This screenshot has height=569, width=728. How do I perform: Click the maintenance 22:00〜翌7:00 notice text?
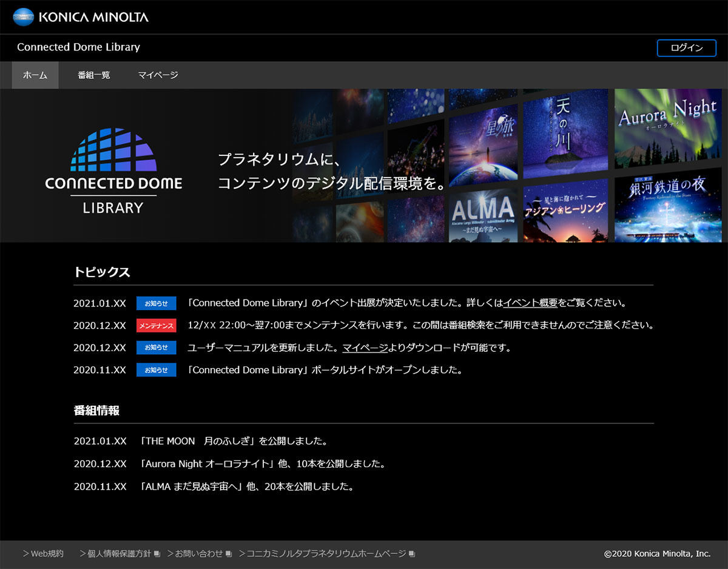(x=421, y=325)
